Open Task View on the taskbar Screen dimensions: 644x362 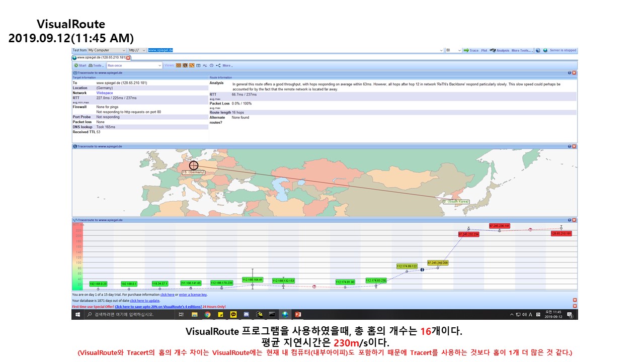click(x=181, y=315)
